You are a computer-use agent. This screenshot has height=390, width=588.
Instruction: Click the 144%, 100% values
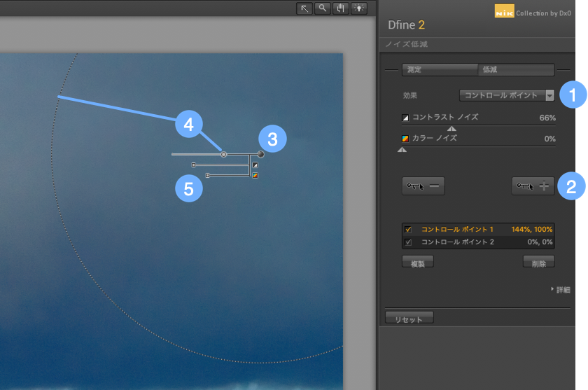pos(532,229)
